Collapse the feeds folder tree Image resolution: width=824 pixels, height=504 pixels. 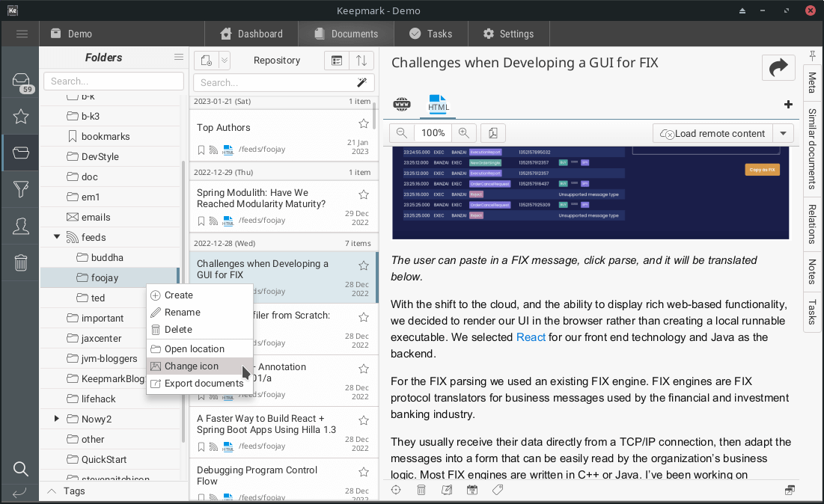57,237
